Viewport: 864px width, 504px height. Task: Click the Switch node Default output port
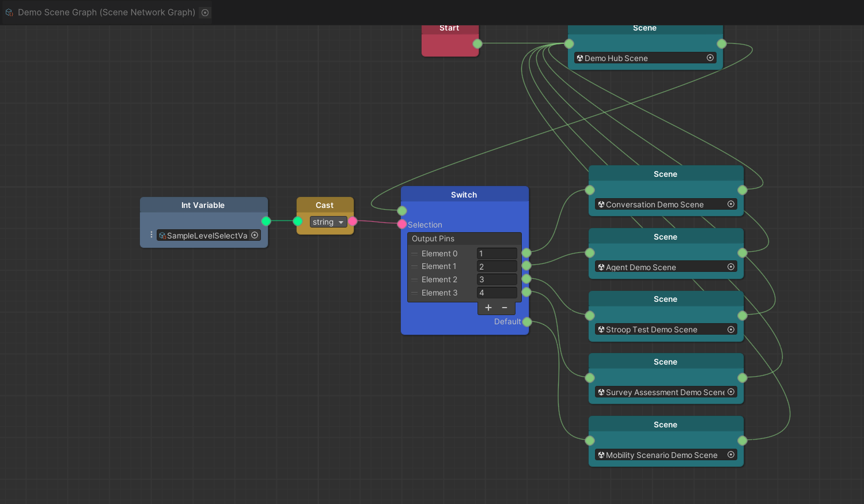coord(527,322)
